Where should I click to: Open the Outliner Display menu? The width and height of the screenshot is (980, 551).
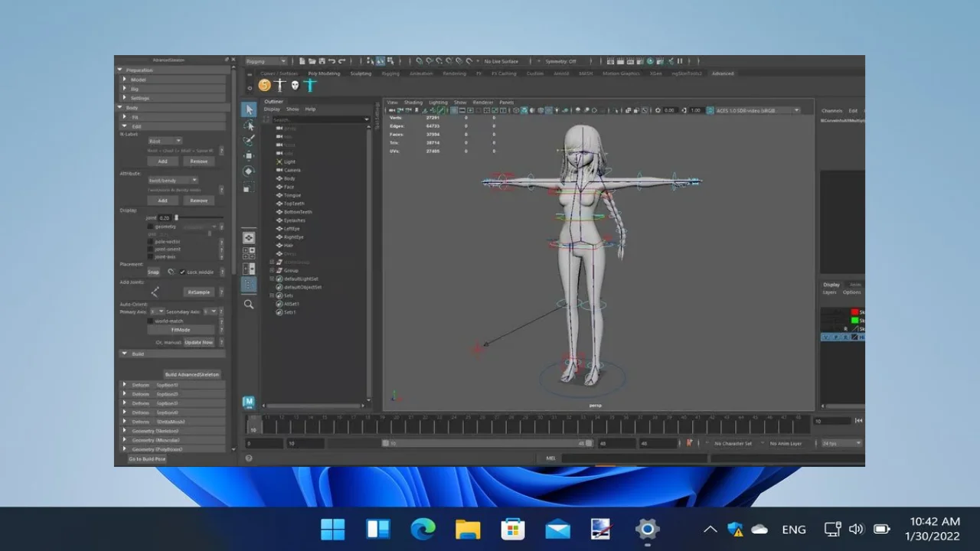(272, 109)
